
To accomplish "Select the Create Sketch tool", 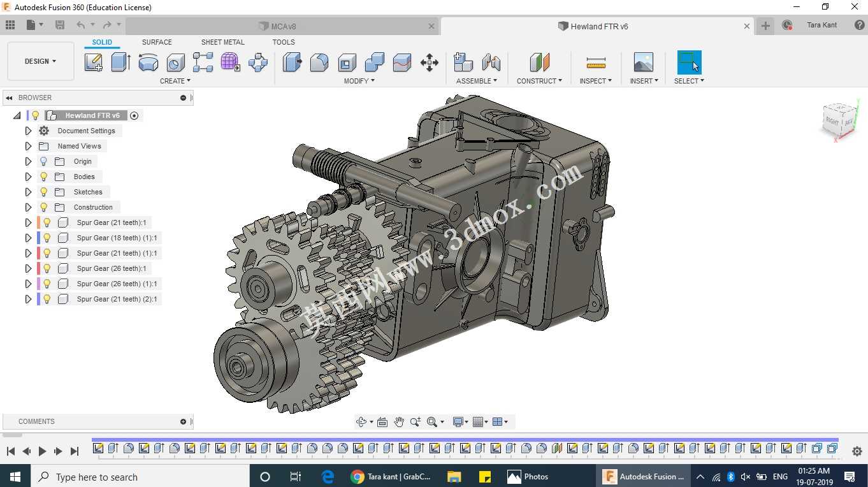I will tap(94, 62).
